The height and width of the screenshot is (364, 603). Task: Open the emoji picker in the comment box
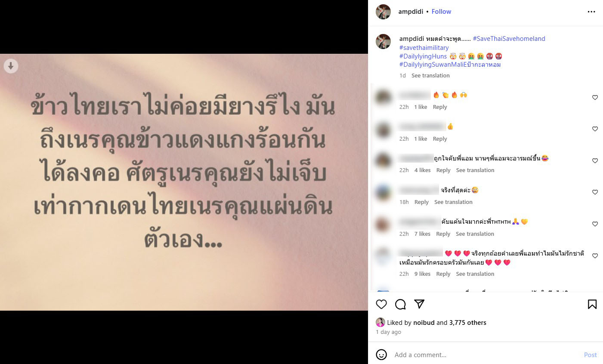click(x=381, y=355)
